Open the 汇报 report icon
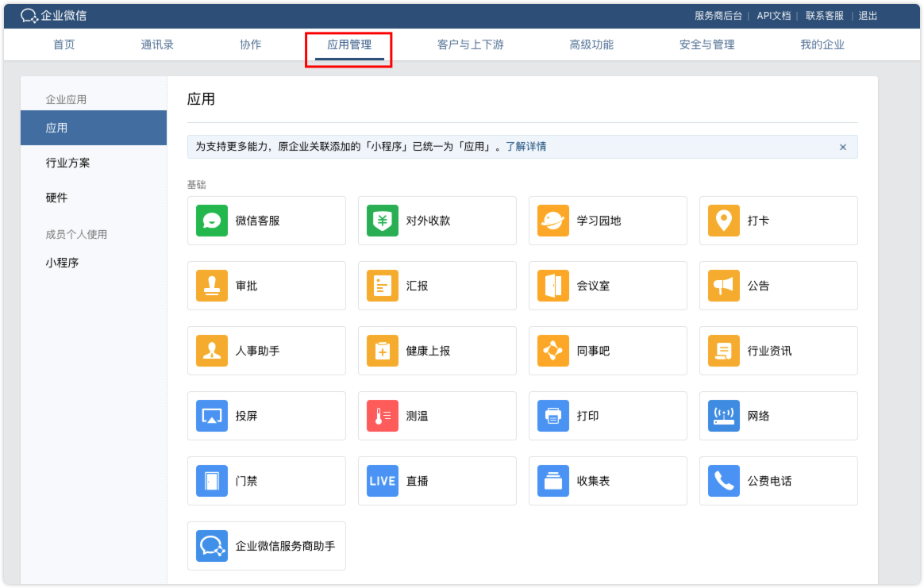 [383, 286]
